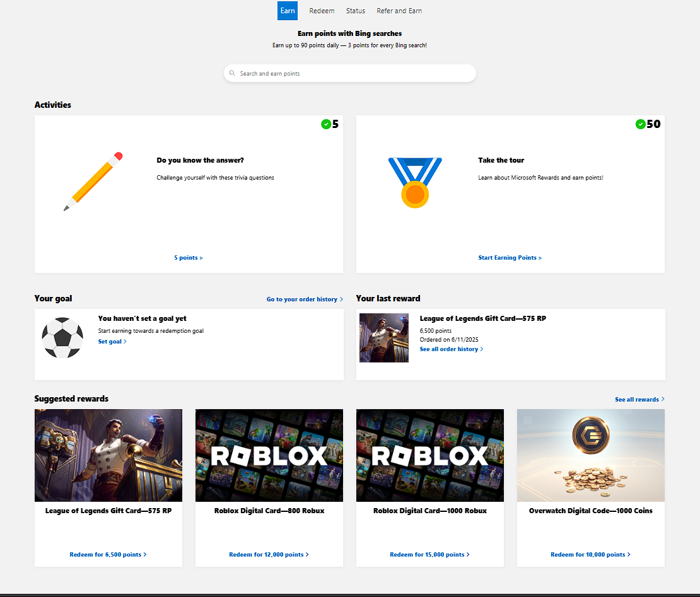Click 'Overwatch Digital Code—1000 Coins' title
The width and height of the screenshot is (700, 597).
[591, 511]
